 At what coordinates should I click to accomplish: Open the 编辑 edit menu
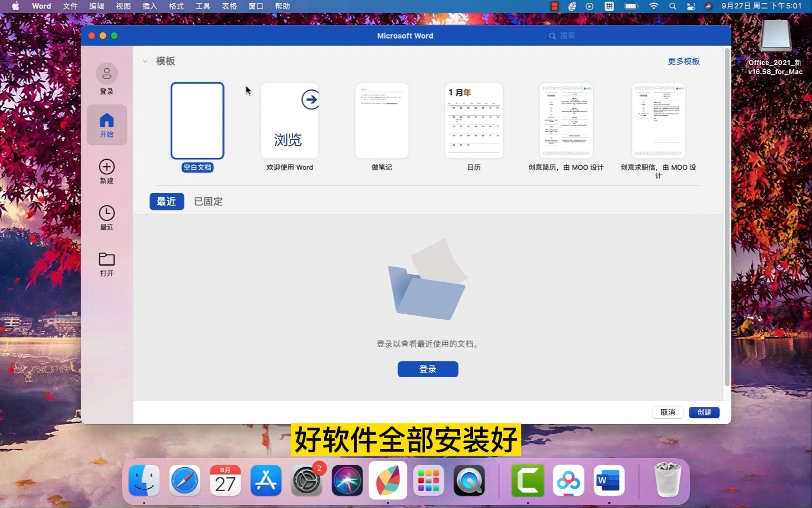(97, 6)
